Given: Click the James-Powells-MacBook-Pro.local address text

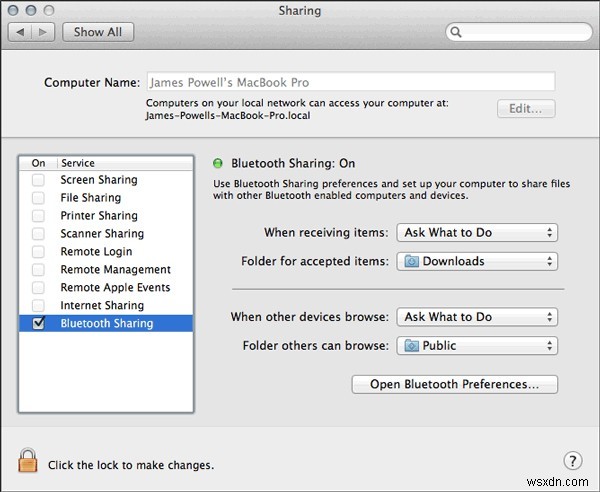Looking at the screenshot, I should 228,116.
